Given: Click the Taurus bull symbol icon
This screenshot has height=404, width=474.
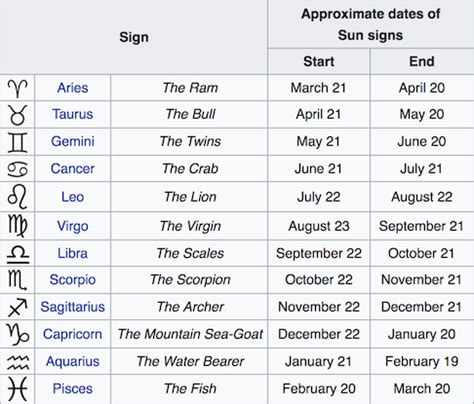Looking at the screenshot, I should pos(18,115).
